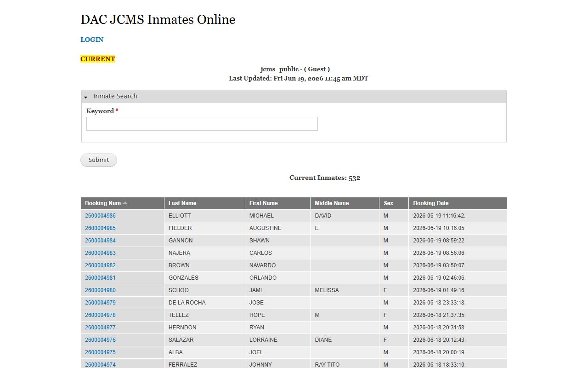Open booking 2600004981 record
The height and width of the screenshot is (368, 588).
[x=100, y=278]
